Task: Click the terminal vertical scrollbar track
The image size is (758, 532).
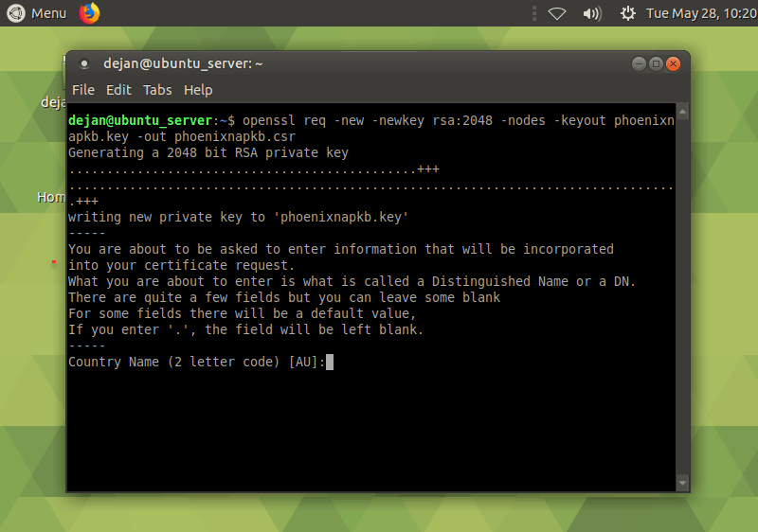Action: [682, 297]
